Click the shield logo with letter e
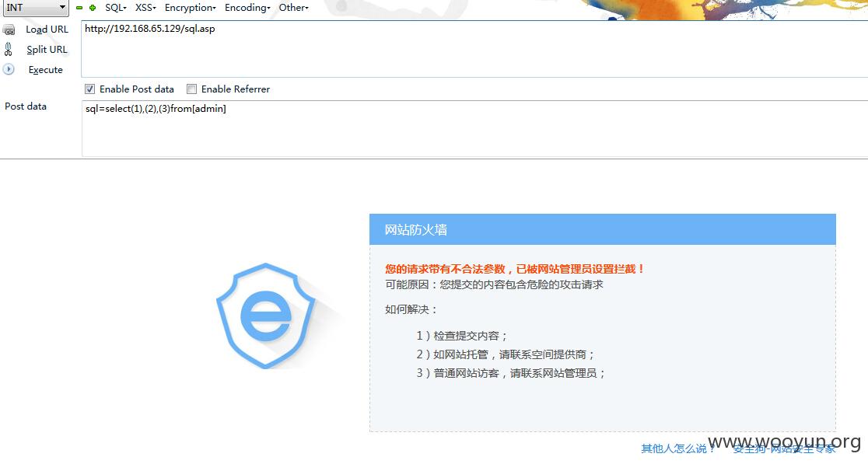 (x=266, y=316)
